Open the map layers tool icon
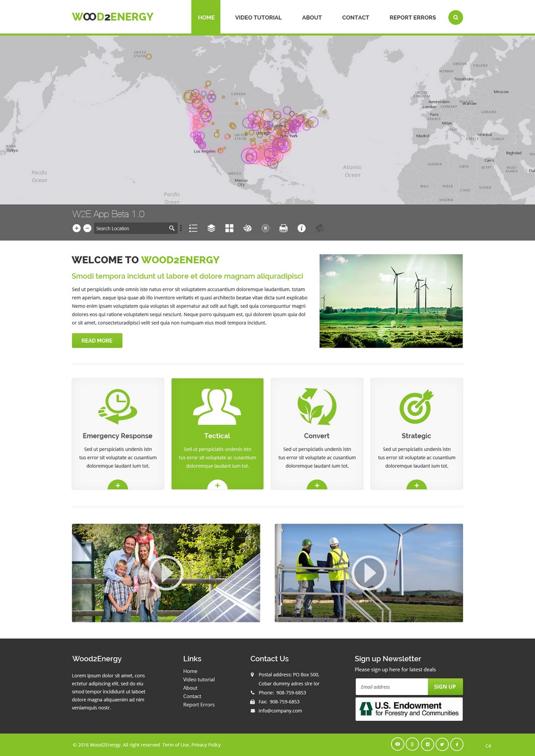This screenshot has height=756, width=535. coord(211,228)
